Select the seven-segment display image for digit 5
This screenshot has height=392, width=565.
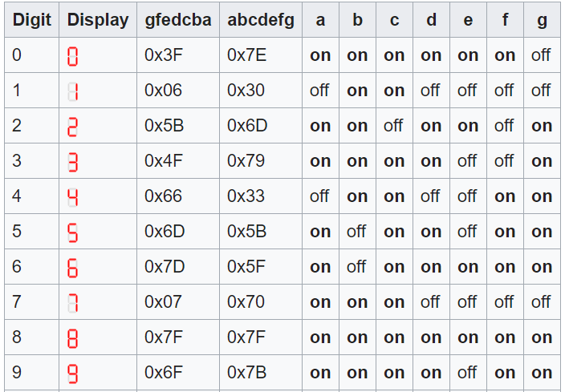[x=73, y=232]
